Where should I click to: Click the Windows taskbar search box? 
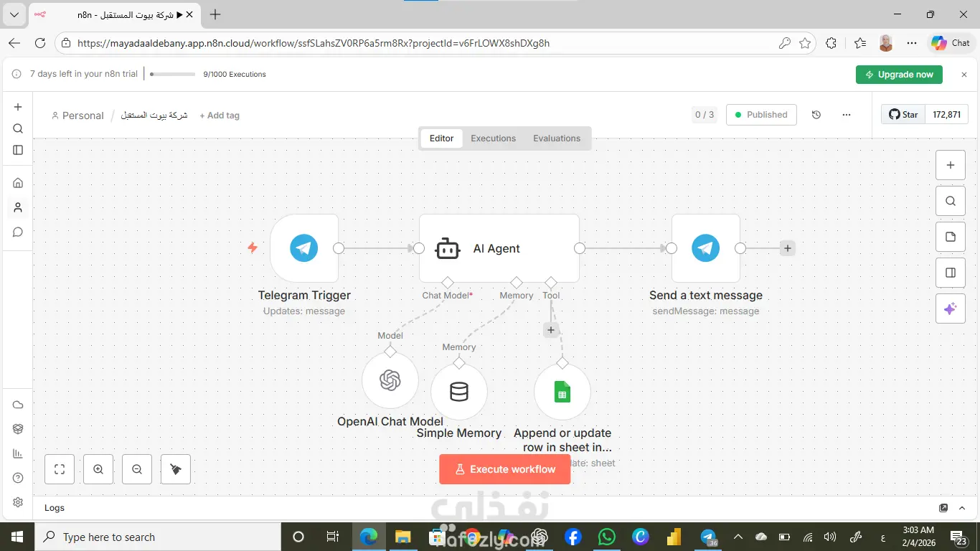tap(158, 537)
